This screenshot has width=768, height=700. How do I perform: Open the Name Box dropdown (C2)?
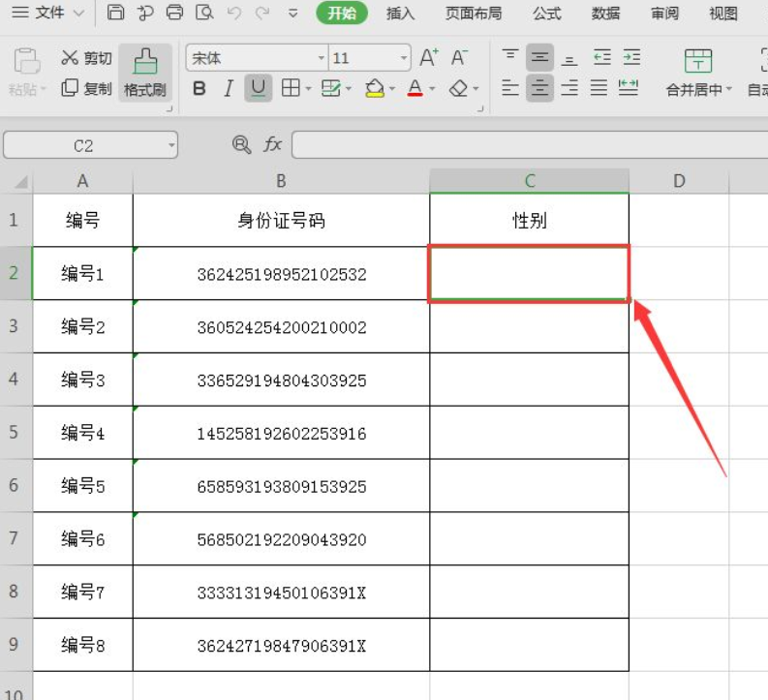[171, 145]
